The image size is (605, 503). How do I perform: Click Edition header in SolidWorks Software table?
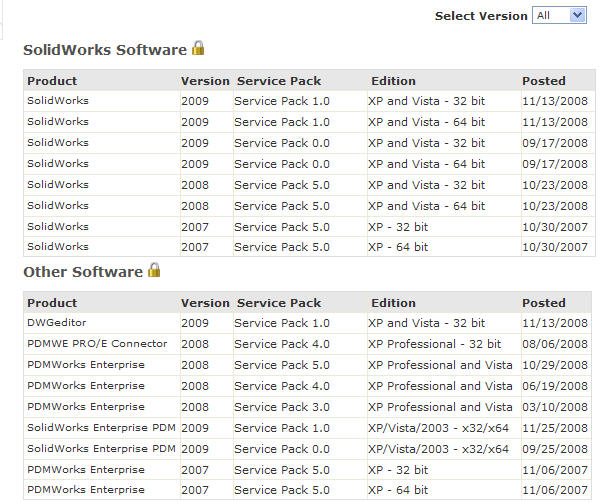[x=393, y=81]
